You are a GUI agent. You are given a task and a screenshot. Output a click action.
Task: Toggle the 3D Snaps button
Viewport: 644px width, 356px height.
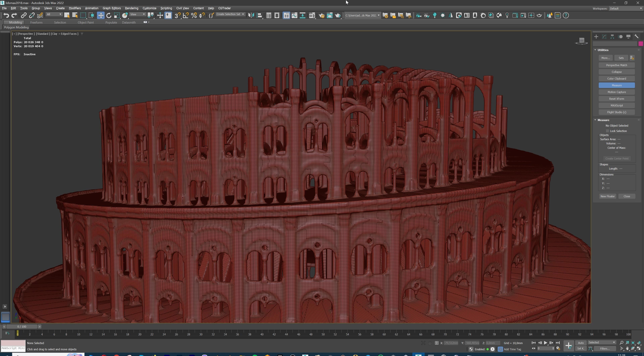(177, 15)
